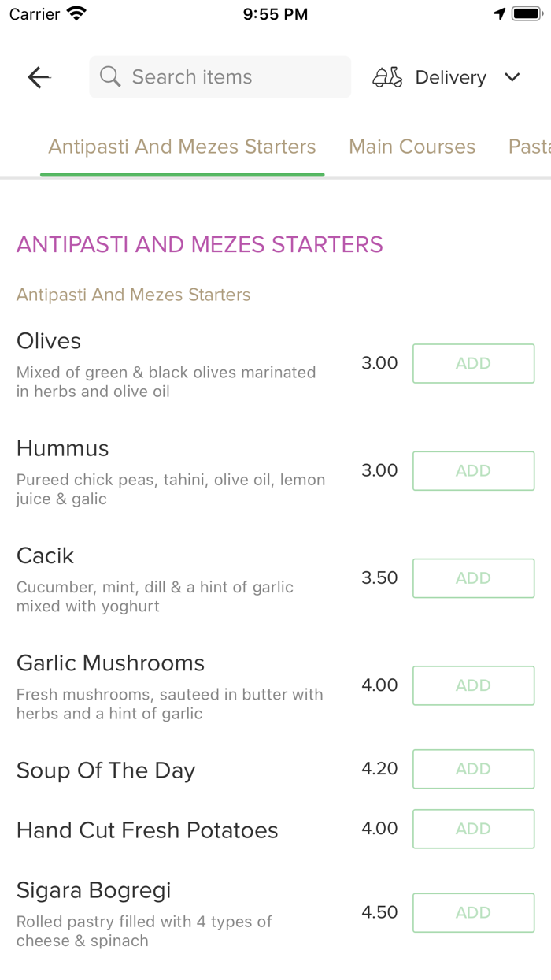Tap the clock showing 9:55 PM

[x=275, y=13]
